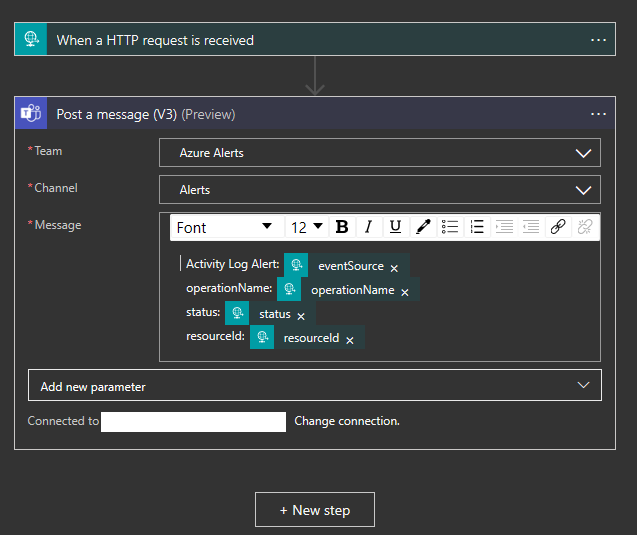The image size is (637, 535).
Task: Click the outdent paragraph icon
Action: tap(531, 227)
